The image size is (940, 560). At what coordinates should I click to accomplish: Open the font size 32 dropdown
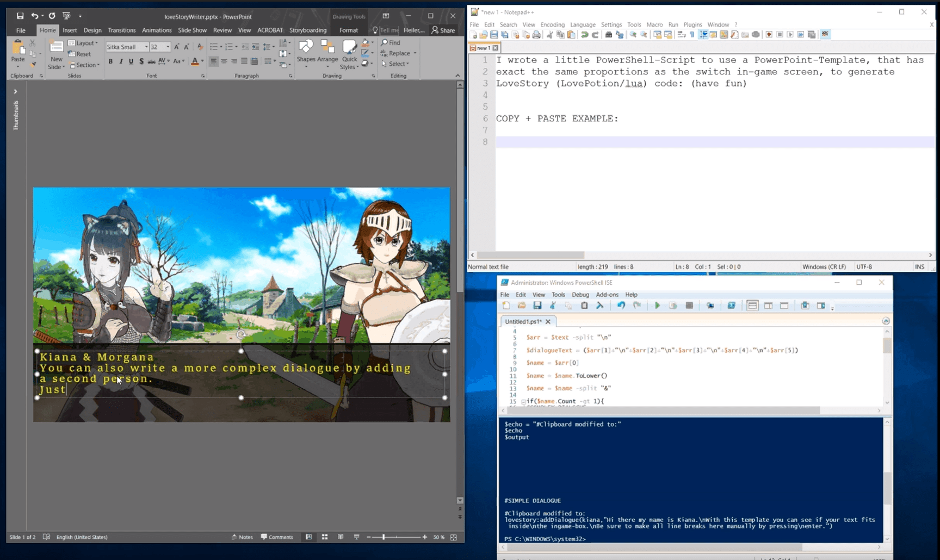coord(168,47)
